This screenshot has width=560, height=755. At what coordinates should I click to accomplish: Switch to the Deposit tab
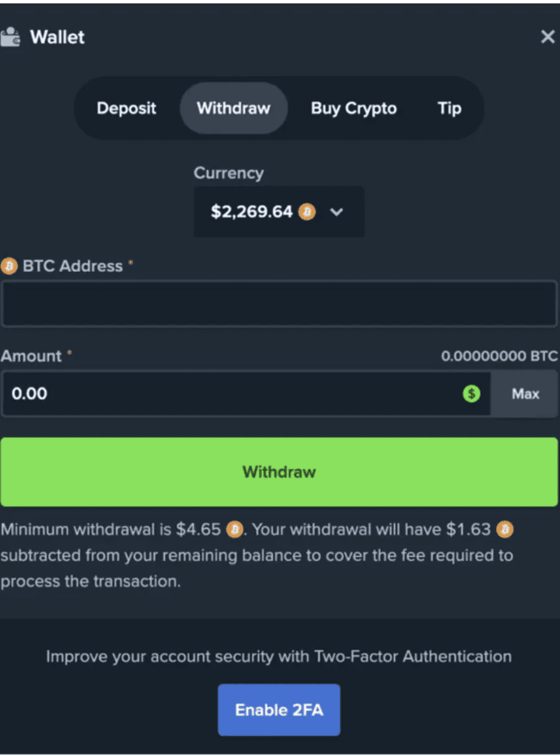tap(126, 108)
